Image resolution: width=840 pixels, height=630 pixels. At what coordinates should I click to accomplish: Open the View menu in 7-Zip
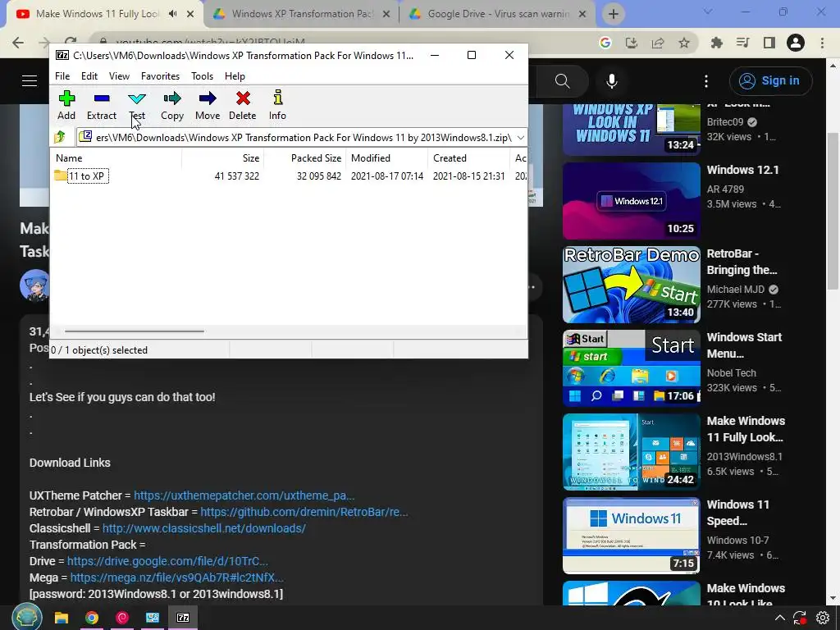(119, 76)
